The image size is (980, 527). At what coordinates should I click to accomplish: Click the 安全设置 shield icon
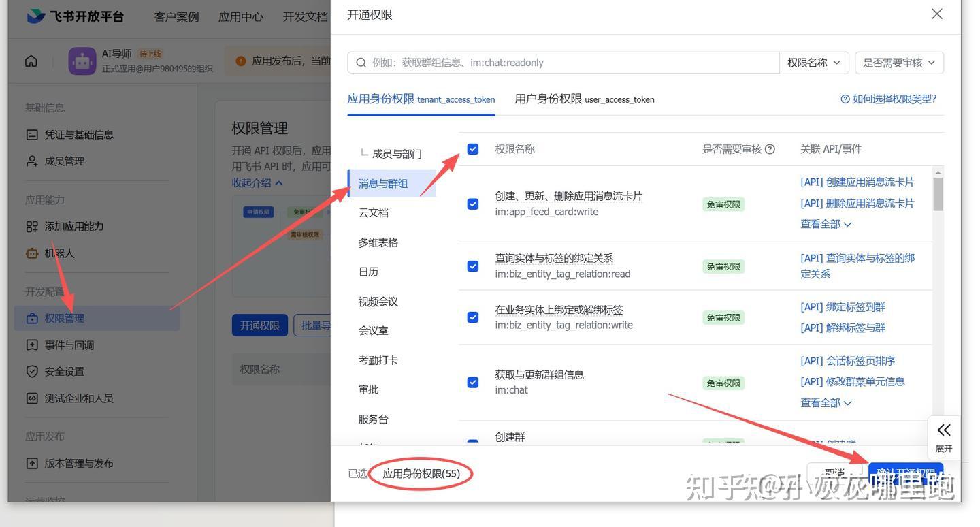coord(32,372)
